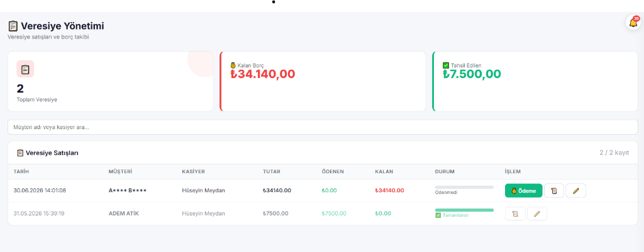
Task: Click the receipt icon for A**** B**** row
Action: pyautogui.click(x=553, y=191)
